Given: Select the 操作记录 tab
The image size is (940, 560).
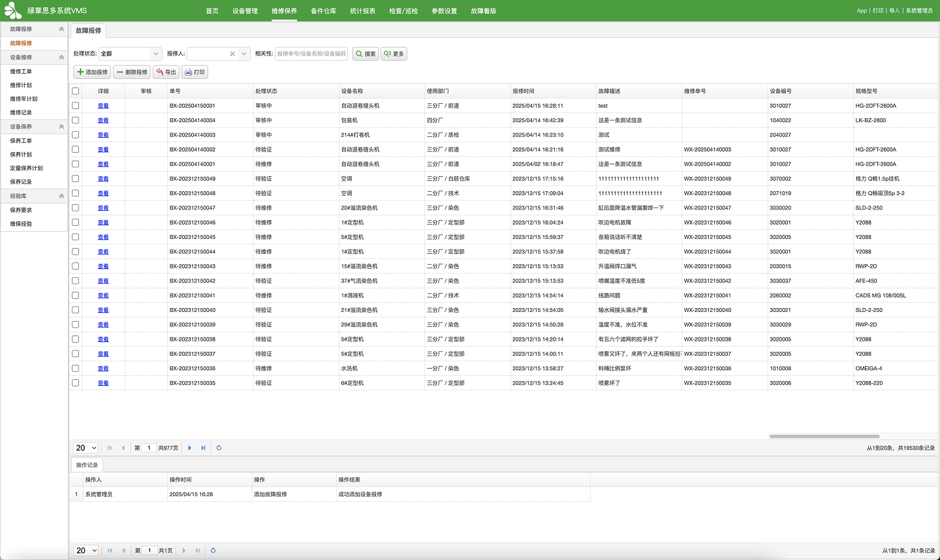Looking at the screenshot, I should click(x=87, y=465).
